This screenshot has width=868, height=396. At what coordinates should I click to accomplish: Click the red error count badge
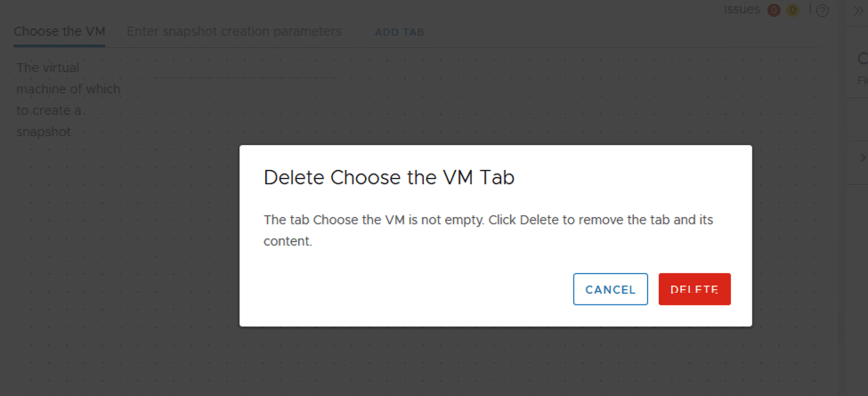(774, 10)
